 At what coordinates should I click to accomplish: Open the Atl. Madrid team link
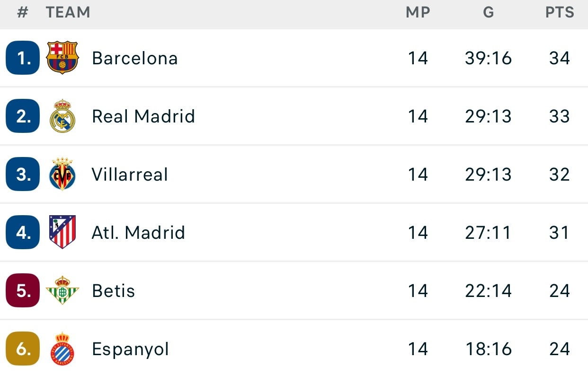coord(138,233)
